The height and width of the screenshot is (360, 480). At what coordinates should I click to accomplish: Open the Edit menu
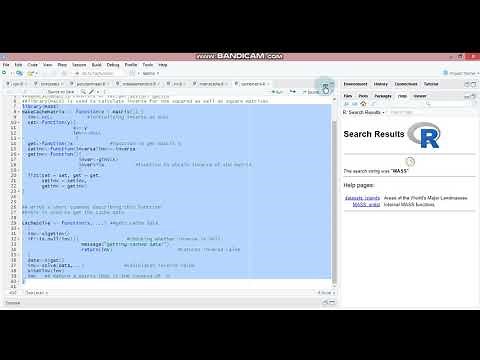pos(18,65)
